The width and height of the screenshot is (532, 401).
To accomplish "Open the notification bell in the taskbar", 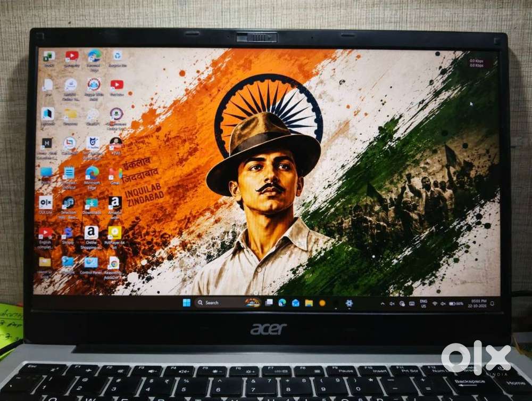I will coord(492,304).
